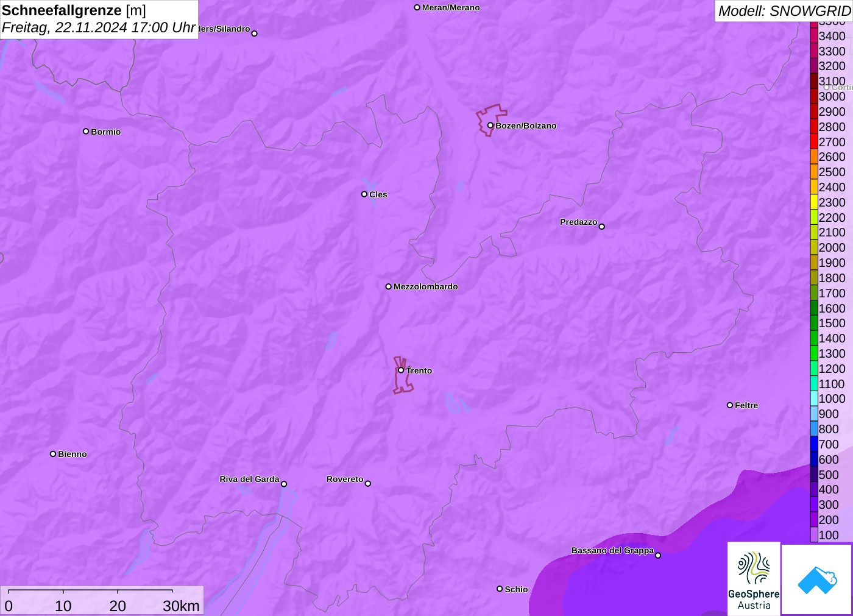Click the Meran/Merano marker dot

click(417, 7)
